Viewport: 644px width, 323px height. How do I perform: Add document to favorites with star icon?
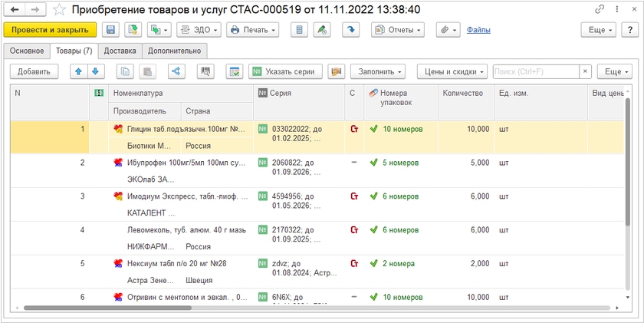pos(58,9)
